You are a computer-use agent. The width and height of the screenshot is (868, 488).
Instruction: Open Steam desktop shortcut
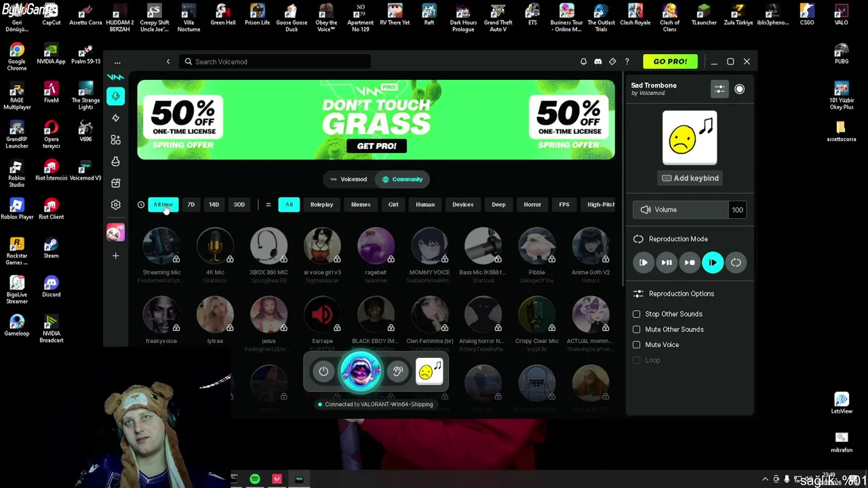51,248
